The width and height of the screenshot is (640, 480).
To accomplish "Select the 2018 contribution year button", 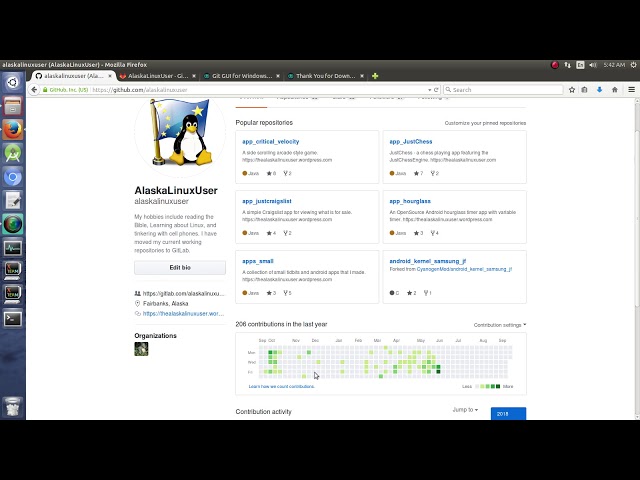I will pos(508,413).
